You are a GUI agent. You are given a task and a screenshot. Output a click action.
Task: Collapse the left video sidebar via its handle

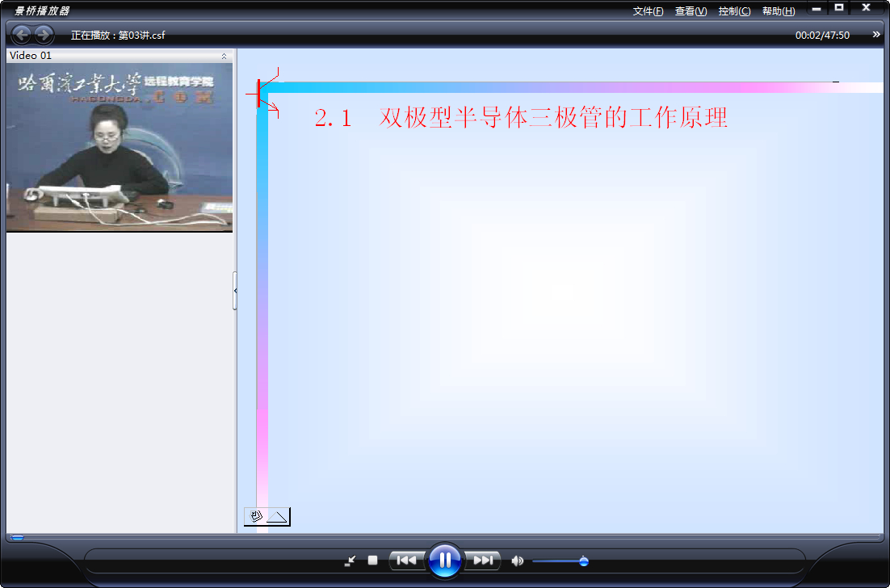coord(235,291)
